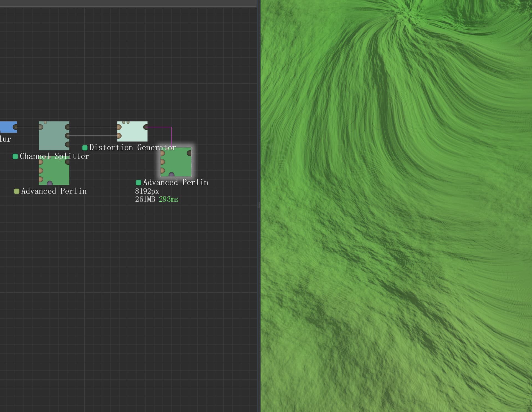
Task: Toggle green status square beside Channel Splitter
Action: pyautogui.click(x=16, y=156)
